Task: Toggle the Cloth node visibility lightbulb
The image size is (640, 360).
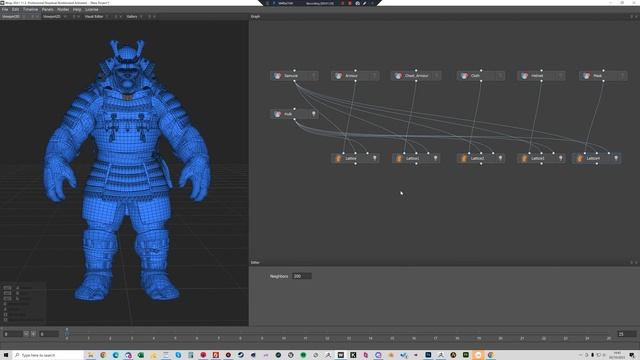Action: pos(500,76)
